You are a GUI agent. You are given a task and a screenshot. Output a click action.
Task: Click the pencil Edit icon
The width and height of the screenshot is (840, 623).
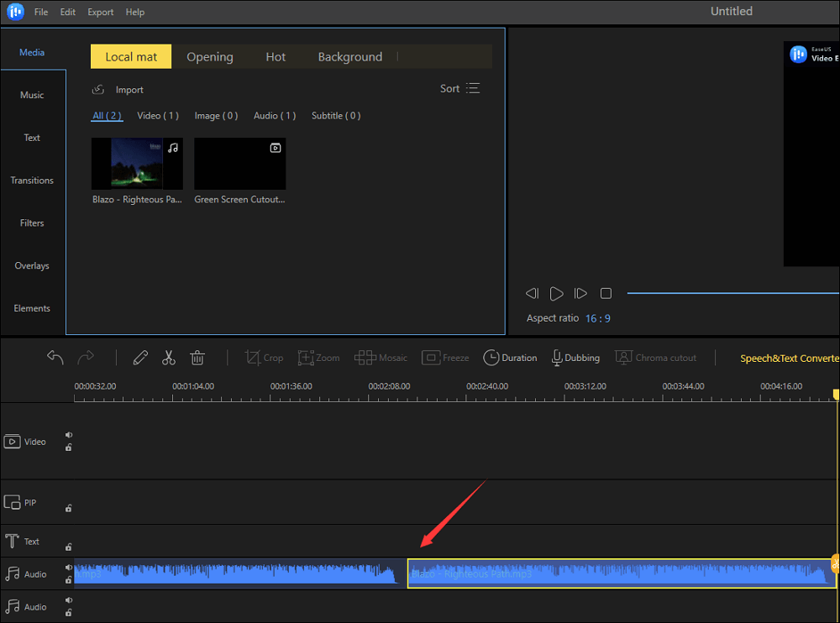click(140, 358)
